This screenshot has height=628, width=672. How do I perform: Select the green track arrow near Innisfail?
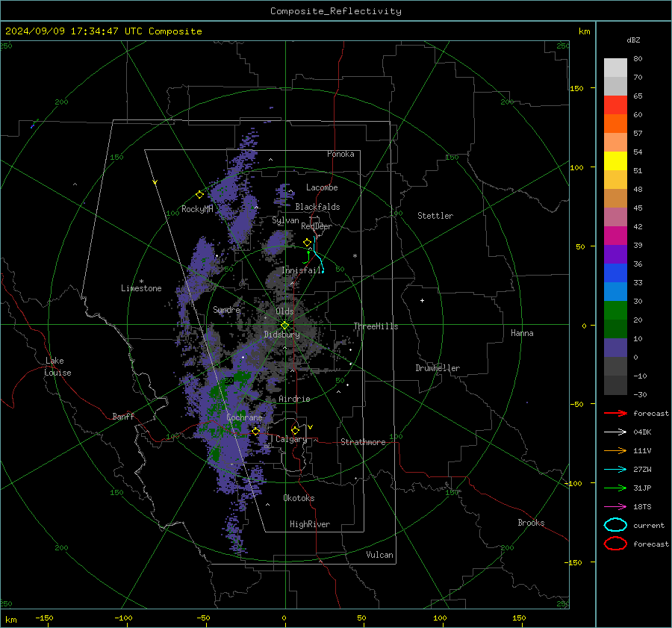308,257
